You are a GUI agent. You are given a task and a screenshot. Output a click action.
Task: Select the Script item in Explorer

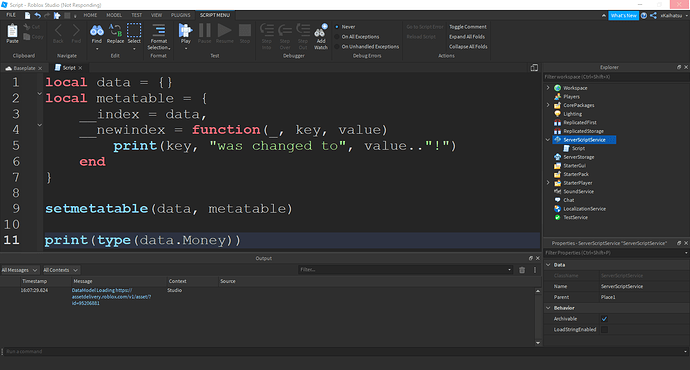point(578,148)
